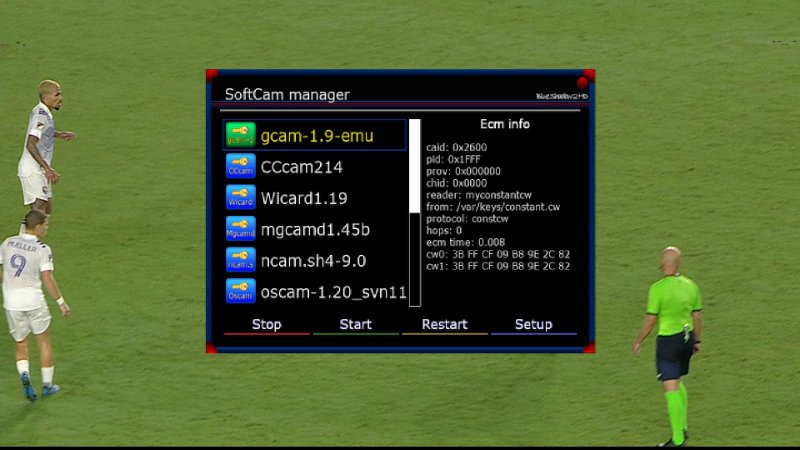Click the Ecm info heading

pos(505,124)
